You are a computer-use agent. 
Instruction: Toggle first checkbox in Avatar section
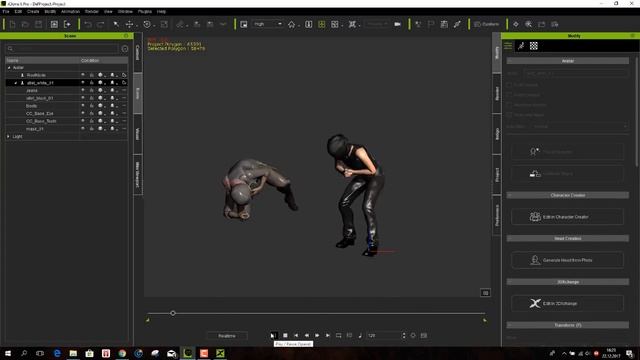pyautogui.click(x=509, y=84)
